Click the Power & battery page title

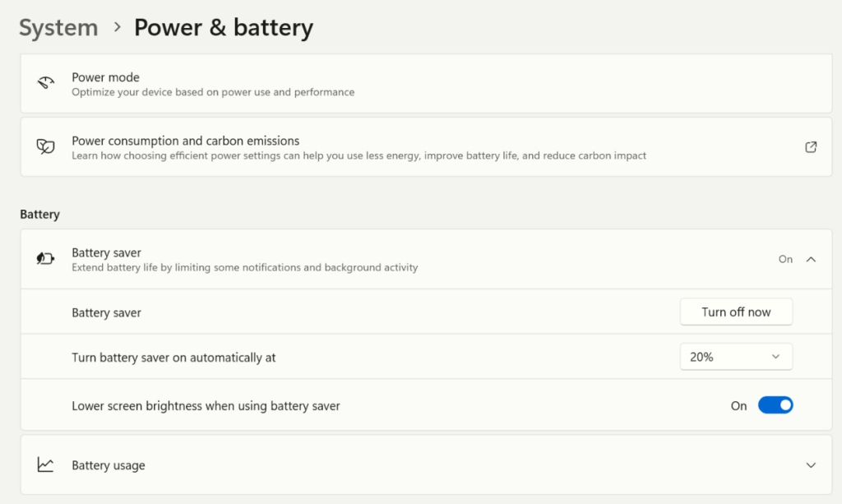pos(224,28)
